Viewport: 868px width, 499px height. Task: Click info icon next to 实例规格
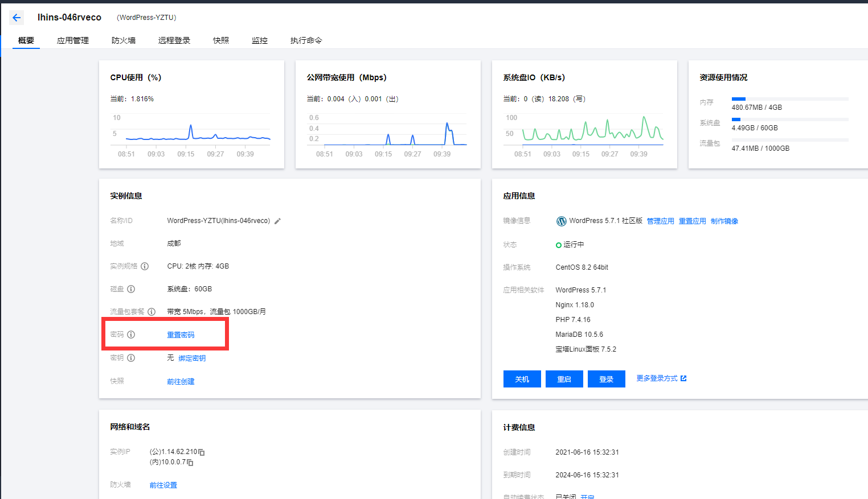[x=145, y=266]
